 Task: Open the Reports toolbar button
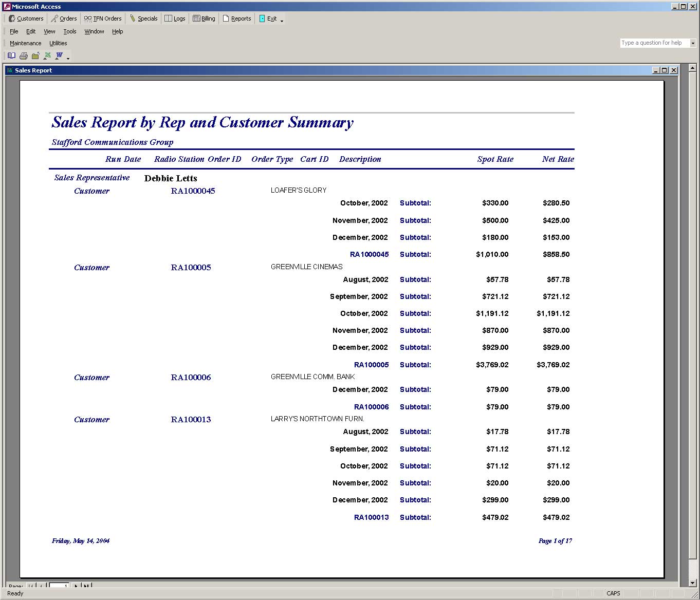[237, 18]
